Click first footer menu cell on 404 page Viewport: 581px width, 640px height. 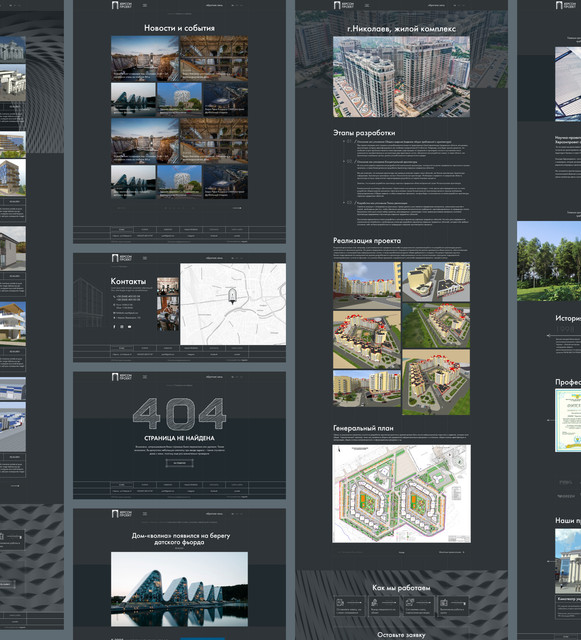[122, 485]
